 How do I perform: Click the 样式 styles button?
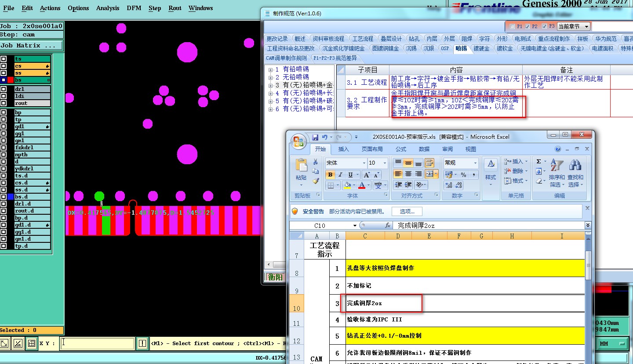(x=491, y=172)
